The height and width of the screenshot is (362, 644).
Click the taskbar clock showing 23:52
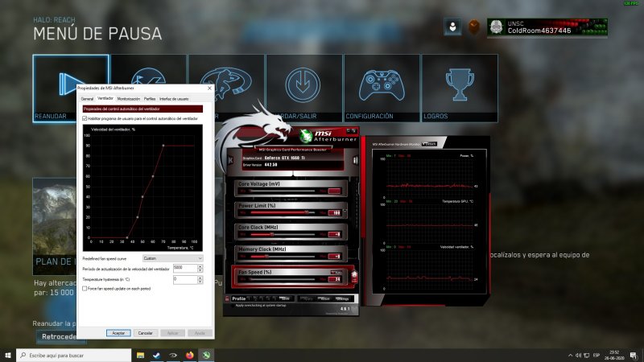tap(614, 355)
